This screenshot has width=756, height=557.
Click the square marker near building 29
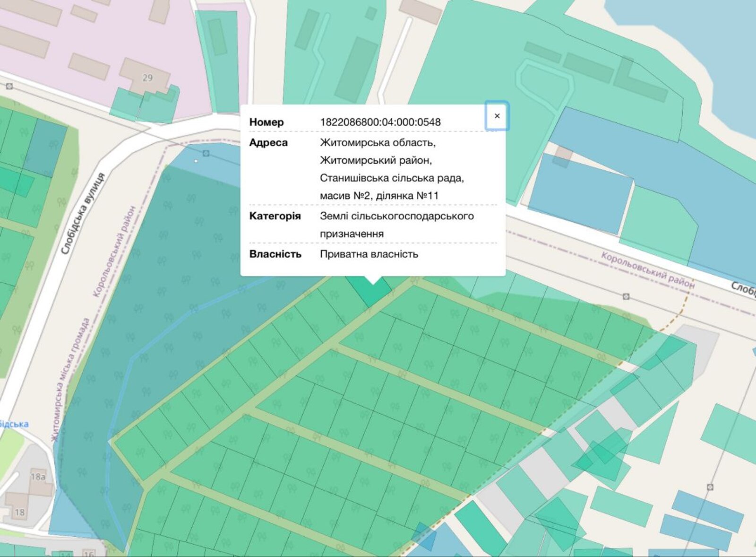coord(9,86)
